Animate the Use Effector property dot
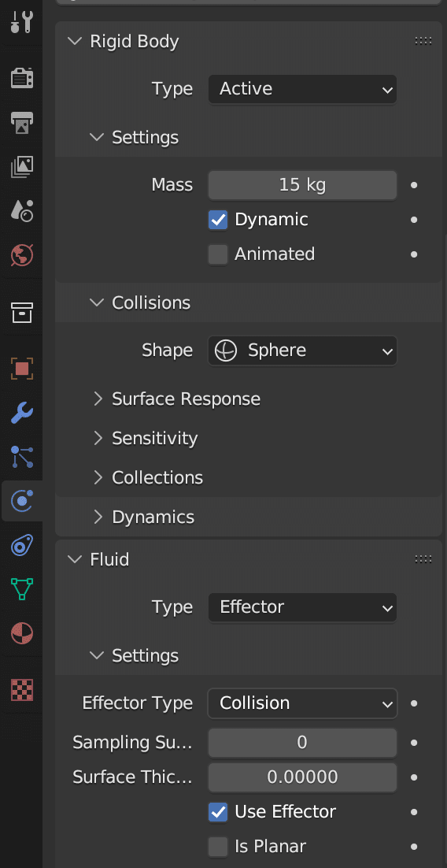Screen dimensions: 447x868 414,812
